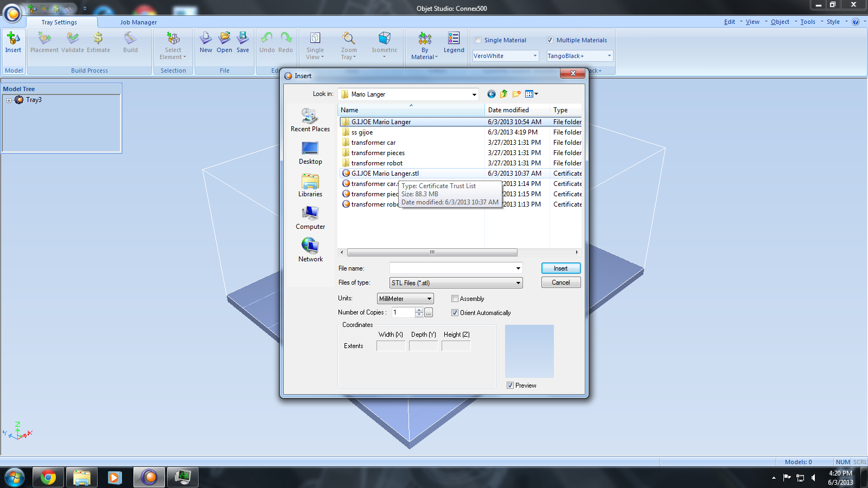Browse Network in the Insert dialog

click(x=310, y=250)
